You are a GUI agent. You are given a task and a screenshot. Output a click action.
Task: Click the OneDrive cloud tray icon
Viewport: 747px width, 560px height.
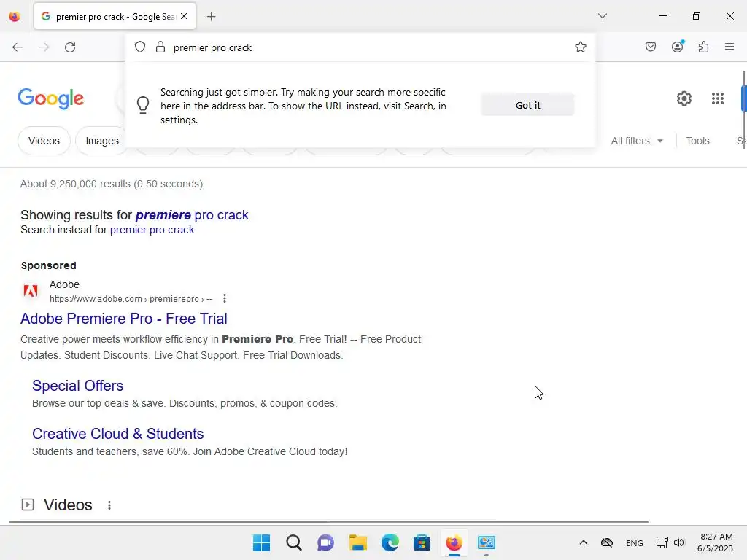click(x=606, y=542)
